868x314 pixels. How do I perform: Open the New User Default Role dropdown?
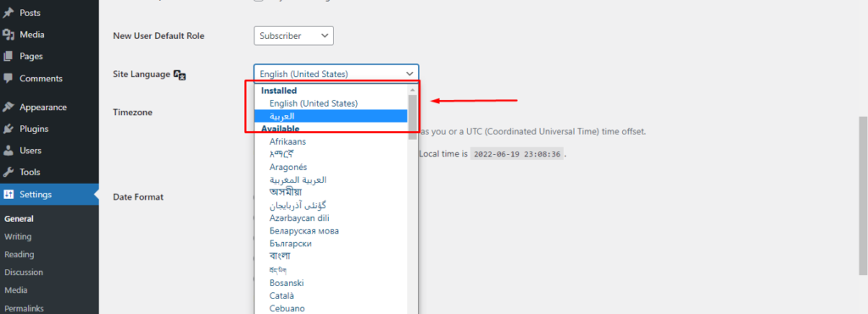[x=294, y=36]
